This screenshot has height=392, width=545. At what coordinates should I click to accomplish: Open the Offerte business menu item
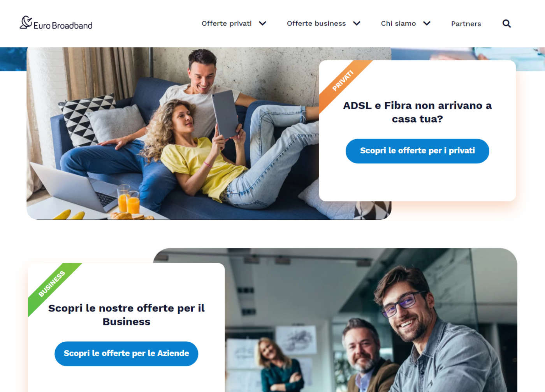[x=316, y=23]
